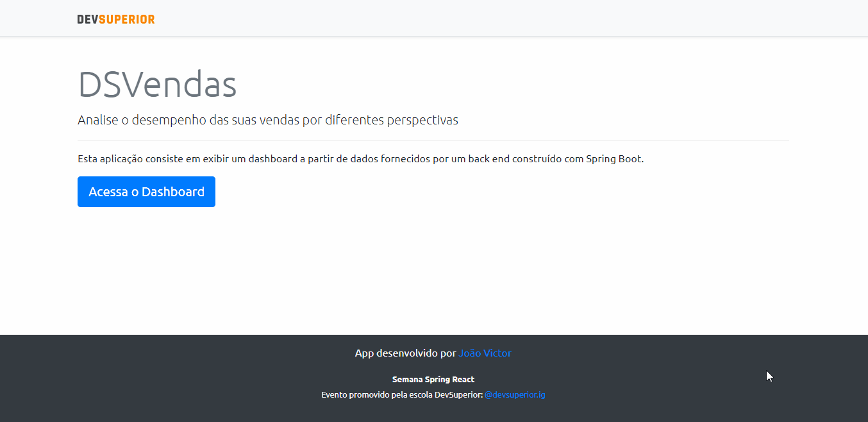This screenshot has width=868, height=422.
Task: Click the Acessa o Dashboard button
Action: point(146,191)
